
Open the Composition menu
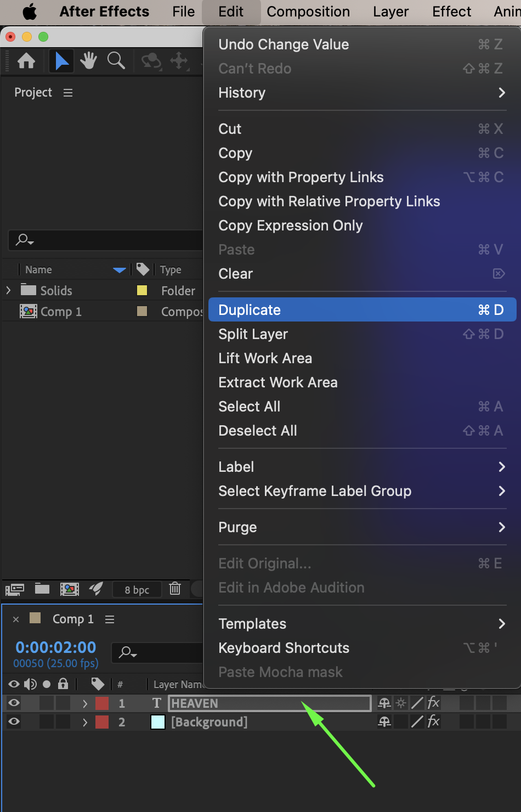[x=308, y=12]
